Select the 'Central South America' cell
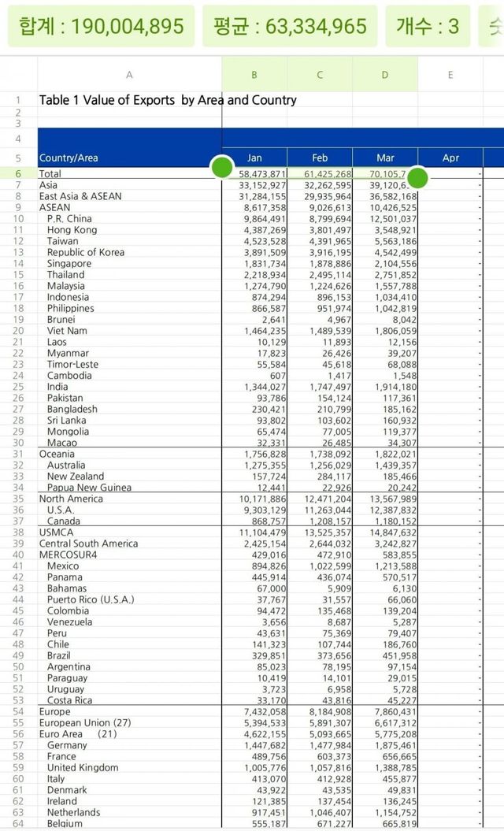The width and height of the screenshot is (504, 831). 130,543
